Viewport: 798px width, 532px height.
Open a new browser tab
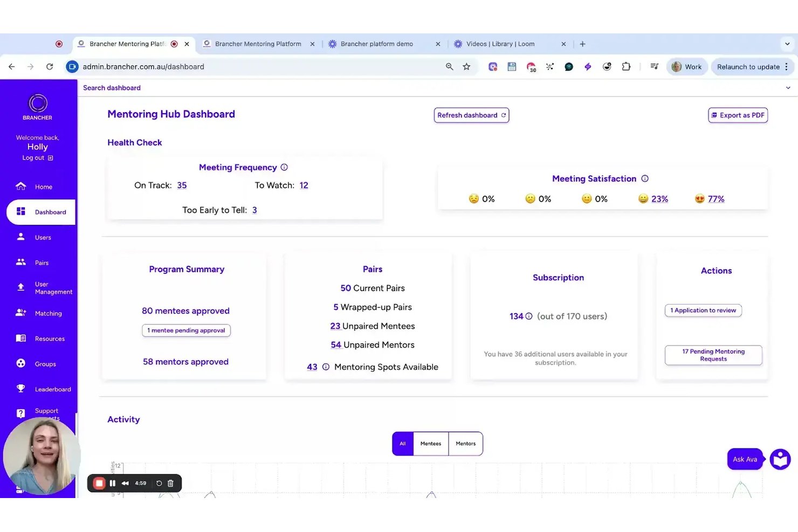click(x=582, y=44)
